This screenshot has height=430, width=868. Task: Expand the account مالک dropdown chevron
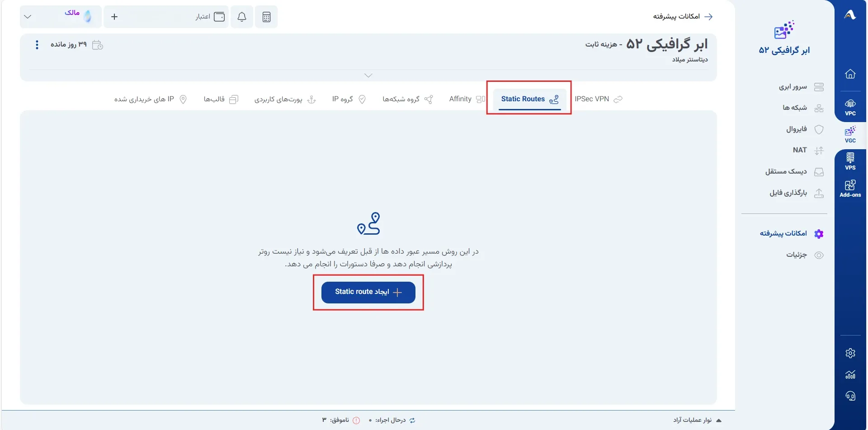(28, 17)
